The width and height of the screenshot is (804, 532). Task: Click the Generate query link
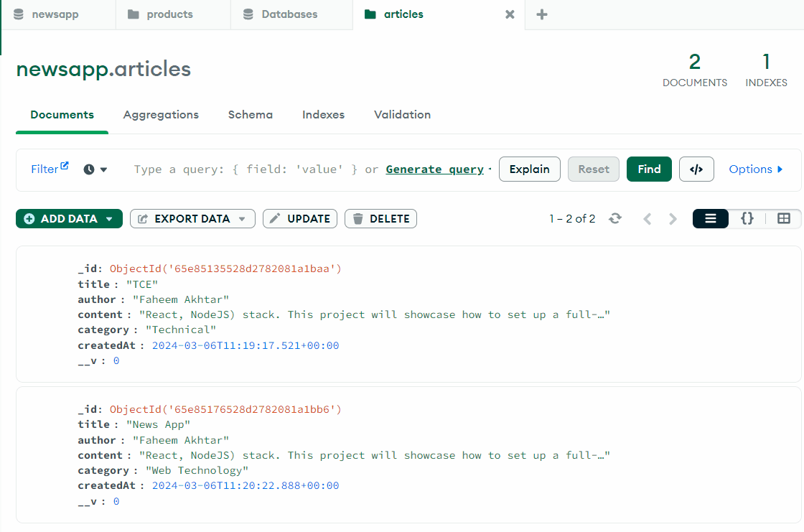click(x=434, y=169)
